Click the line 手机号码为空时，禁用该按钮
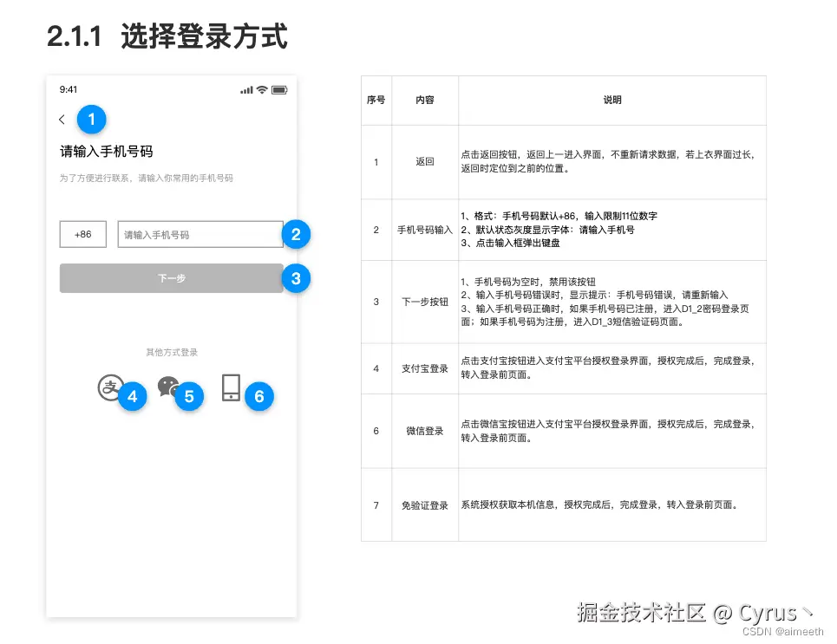Viewport: 837px width, 644px height. tap(528, 282)
